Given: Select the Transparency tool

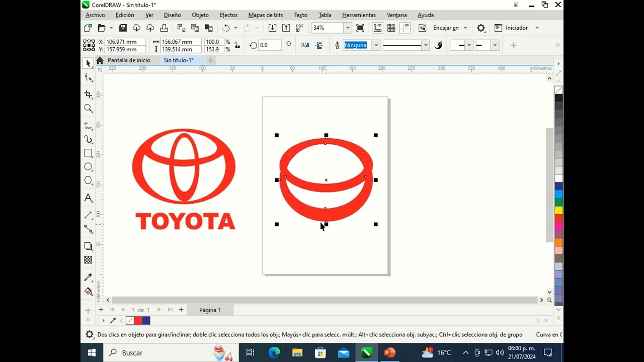Looking at the screenshot, I should pyautogui.click(x=89, y=260).
